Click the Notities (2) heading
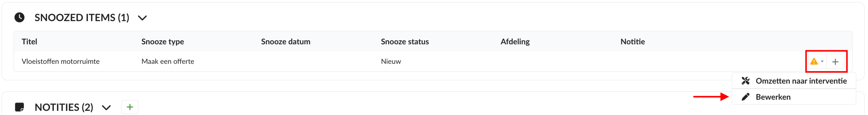 (x=64, y=108)
